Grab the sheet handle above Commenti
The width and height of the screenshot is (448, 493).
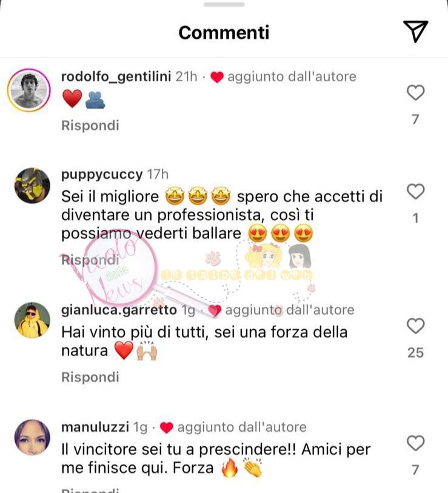224,4
